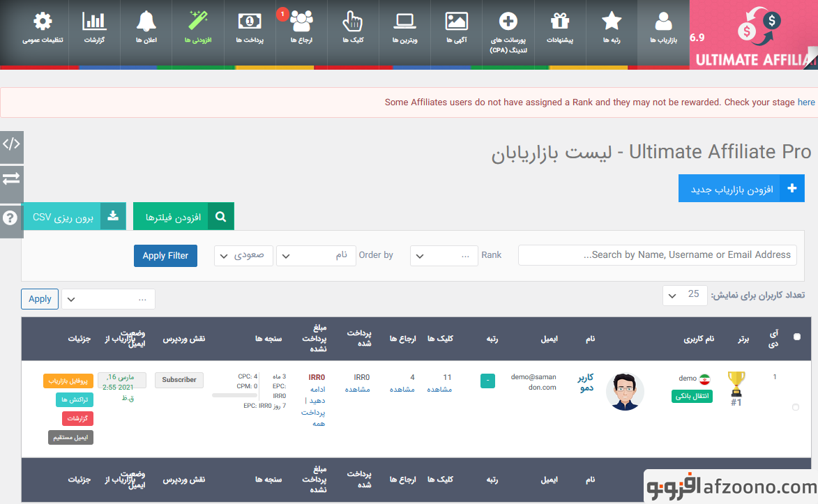Image resolution: width=818 pixels, height=504 pixels.
Task: Click the Apply bulk action button
Action: click(40, 299)
